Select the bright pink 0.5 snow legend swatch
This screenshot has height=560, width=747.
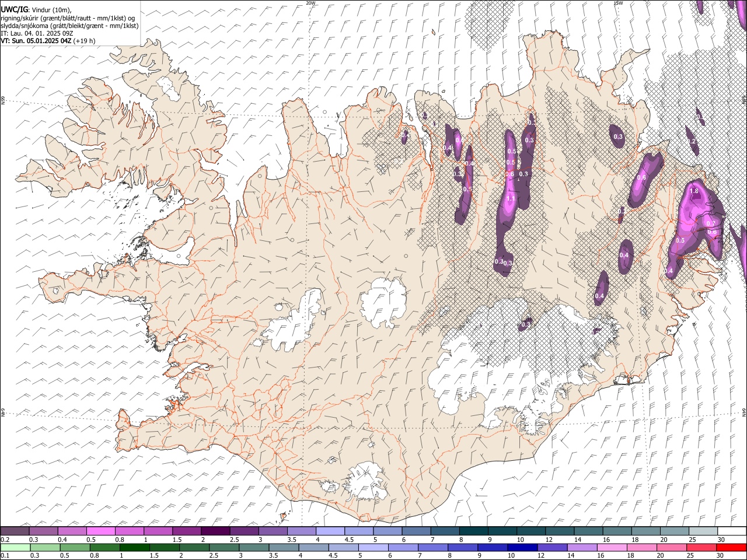(x=100, y=531)
